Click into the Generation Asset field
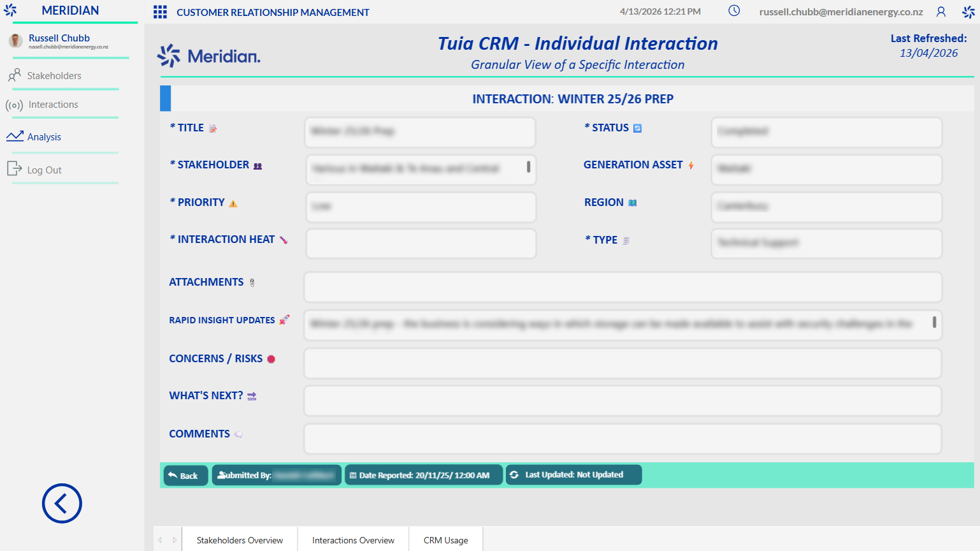The width and height of the screenshot is (980, 551). [826, 170]
